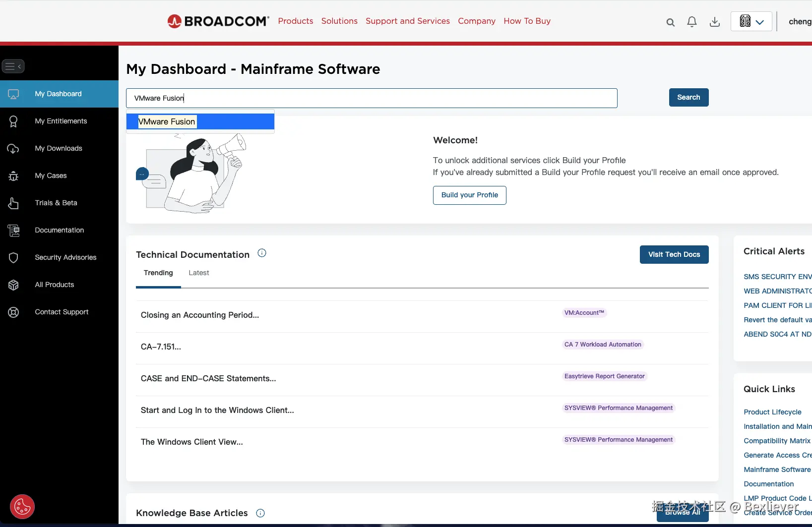The image size is (812, 527).
Task: Open WEB ADMINISTRATOR critical alert
Action: [x=777, y=291]
